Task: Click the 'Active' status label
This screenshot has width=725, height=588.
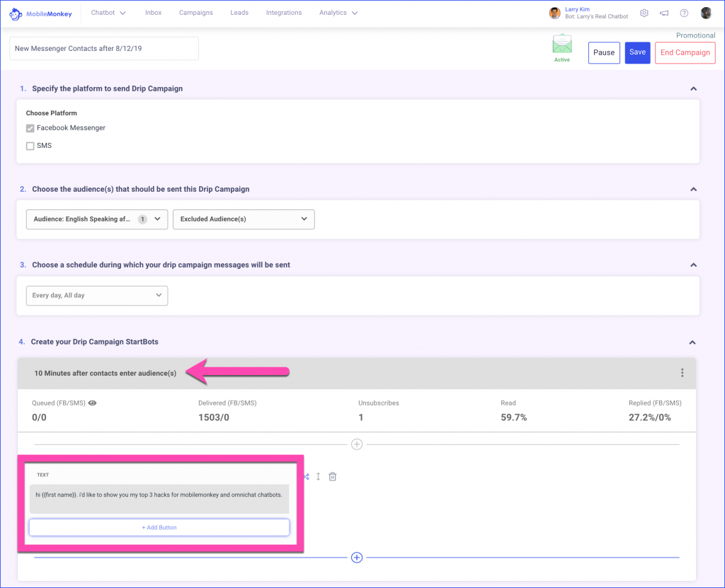Action: [562, 60]
